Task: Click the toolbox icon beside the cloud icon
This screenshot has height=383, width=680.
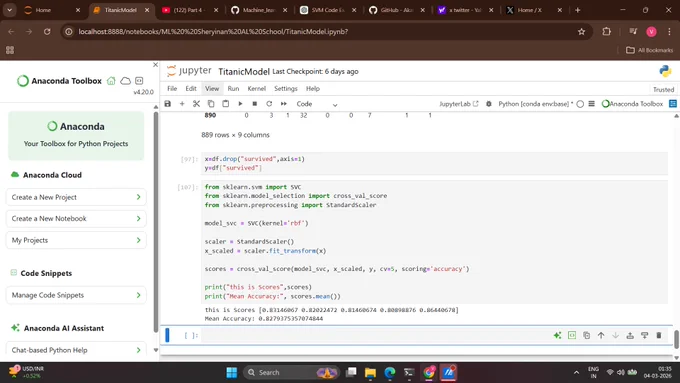Action: 139,81
